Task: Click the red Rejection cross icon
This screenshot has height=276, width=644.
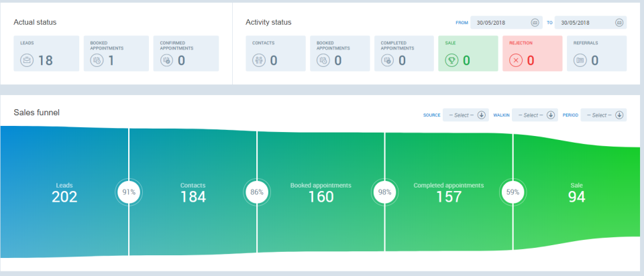Action: tap(516, 60)
